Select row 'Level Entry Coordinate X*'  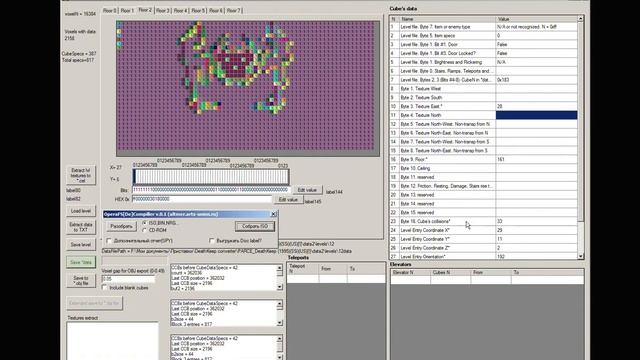(484, 230)
